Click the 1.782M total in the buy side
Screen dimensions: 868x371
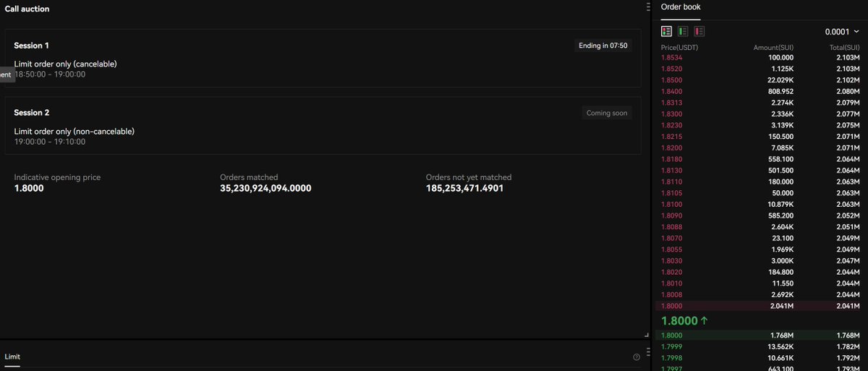tap(849, 346)
